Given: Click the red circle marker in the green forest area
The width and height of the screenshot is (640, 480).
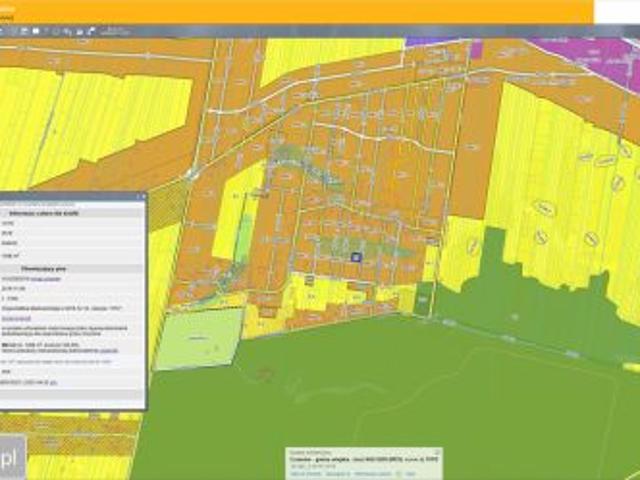Looking at the screenshot, I should pos(265,373).
